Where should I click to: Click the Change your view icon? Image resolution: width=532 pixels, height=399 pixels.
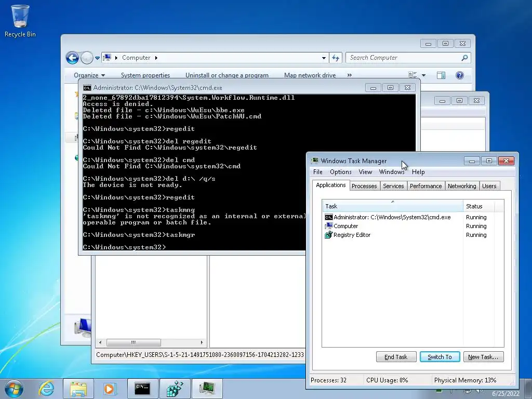(x=413, y=75)
